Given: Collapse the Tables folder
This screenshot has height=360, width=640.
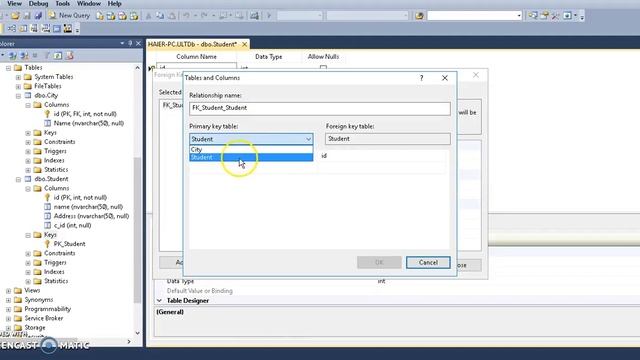Looking at the screenshot, I should tap(9, 68).
